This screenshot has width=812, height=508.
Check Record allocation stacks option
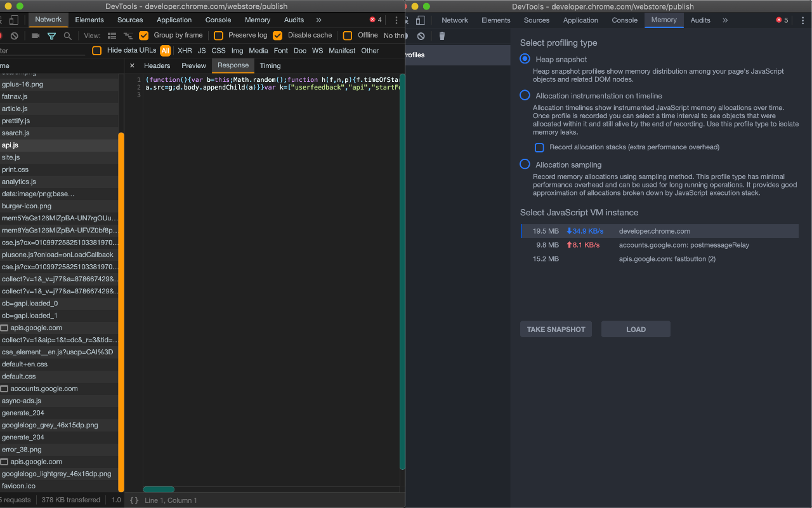[x=539, y=147]
